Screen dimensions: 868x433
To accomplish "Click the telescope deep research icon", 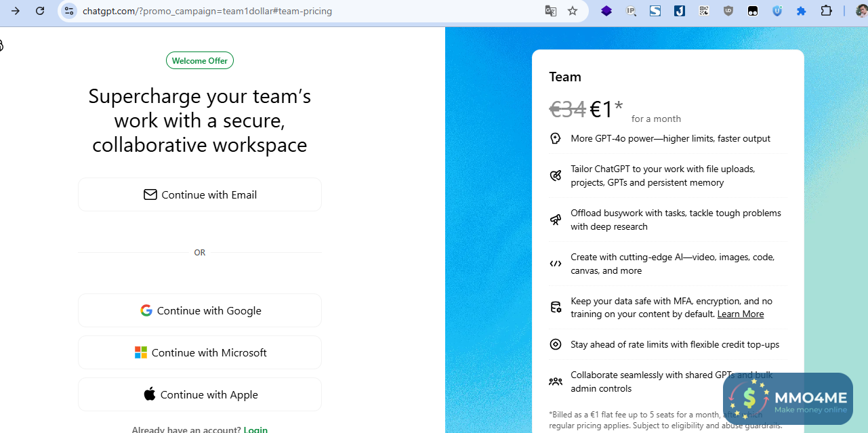I will (x=556, y=220).
